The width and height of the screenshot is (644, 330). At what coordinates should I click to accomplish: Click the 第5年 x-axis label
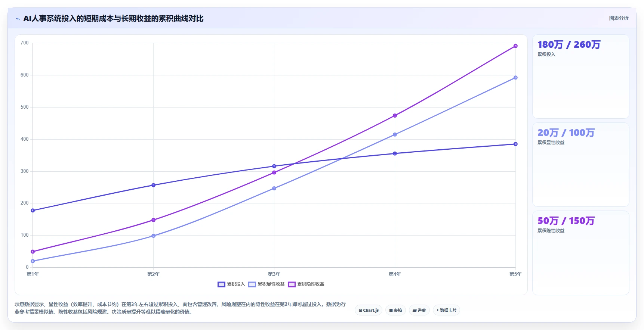point(515,274)
